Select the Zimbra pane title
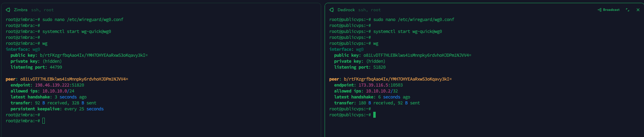 21,10
